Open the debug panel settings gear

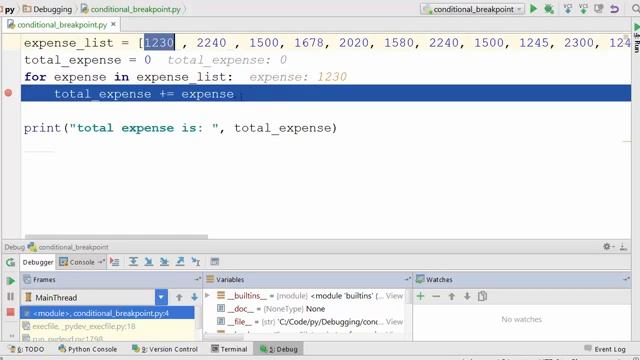pos(607,247)
